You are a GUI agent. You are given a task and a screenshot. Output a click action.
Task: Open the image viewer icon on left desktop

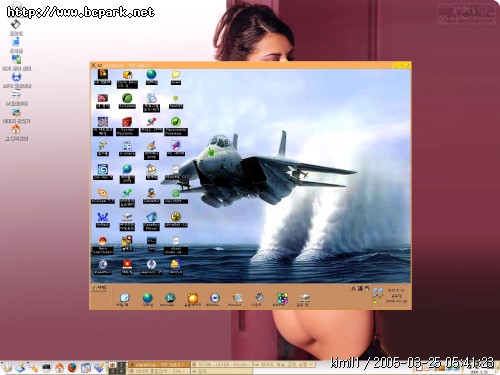[16, 112]
